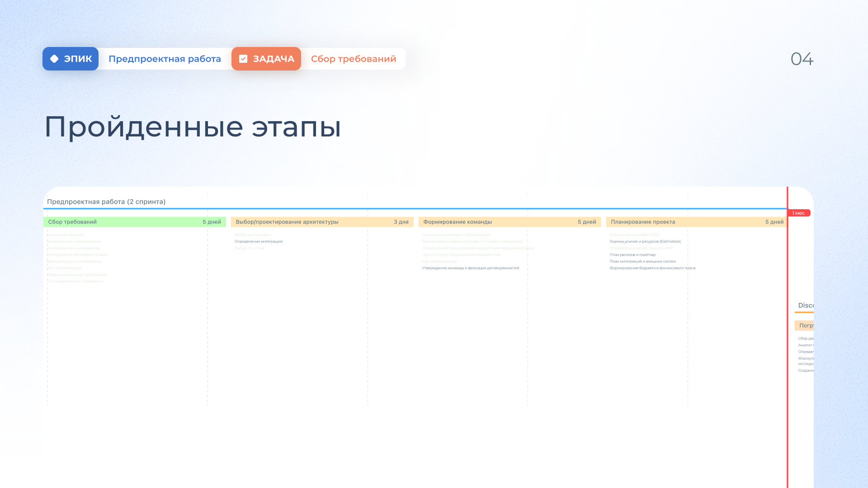
Task: Select the 'Планирование проекта' stage bar
Action: pyautogui.click(x=697, y=222)
